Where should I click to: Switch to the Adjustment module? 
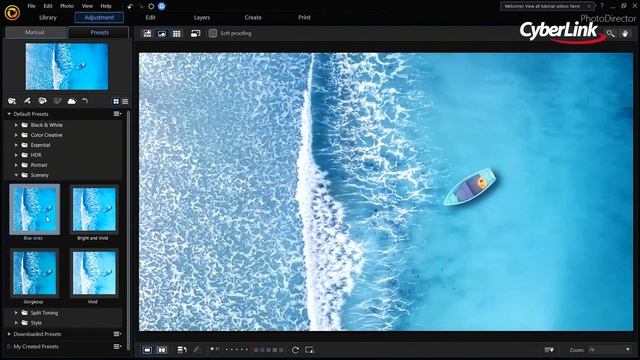coord(99,18)
